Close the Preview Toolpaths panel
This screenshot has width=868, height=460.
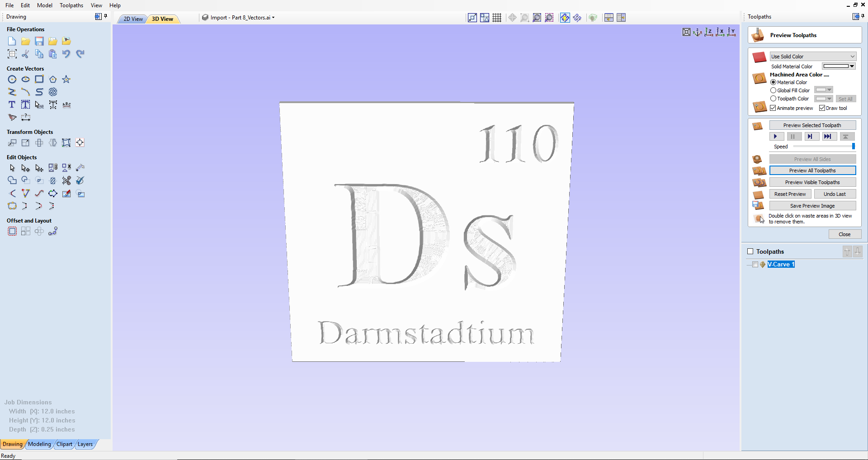(x=844, y=234)
